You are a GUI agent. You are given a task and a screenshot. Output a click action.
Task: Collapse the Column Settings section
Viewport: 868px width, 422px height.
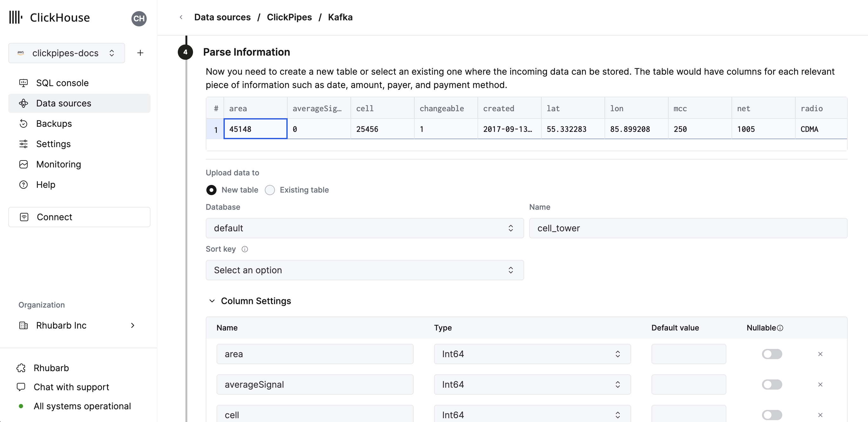pyautogui.click(x=212, y=301)
